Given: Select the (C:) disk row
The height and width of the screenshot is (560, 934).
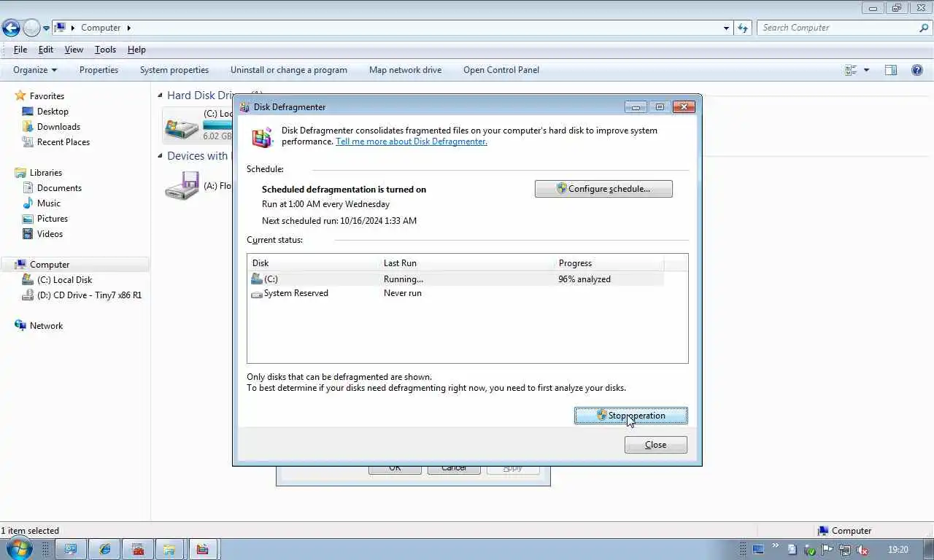Looking at the screenshot, I should [x=456, y=279].
